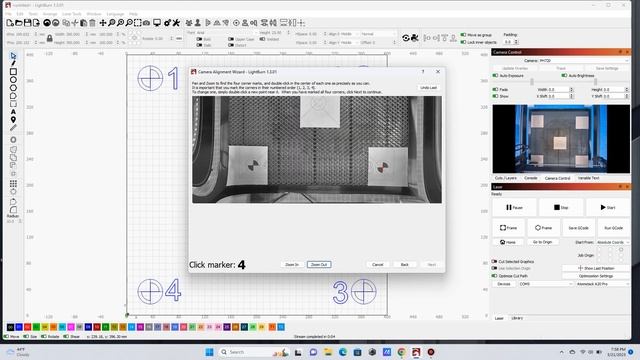Click the New file toolbar icon
The width and height of the screenshot is (640, 360).
point(10,23)
